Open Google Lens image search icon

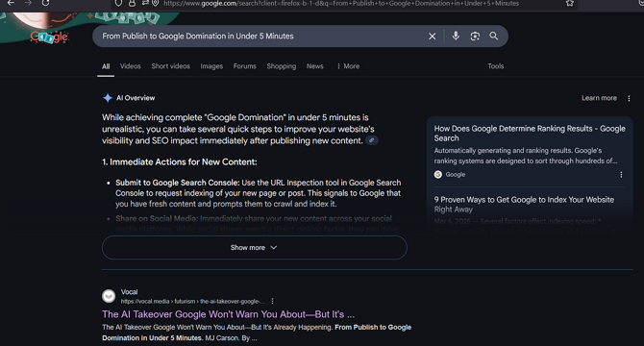pyautogui.click(x=475, y=37)
